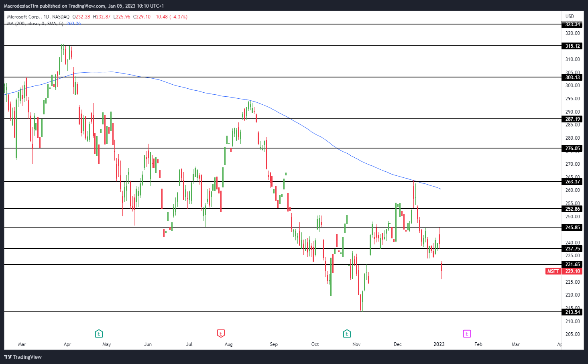Click the 250.00 price axis value
Image resolution: width=588 pixels, height=364 pixels.
572,217
